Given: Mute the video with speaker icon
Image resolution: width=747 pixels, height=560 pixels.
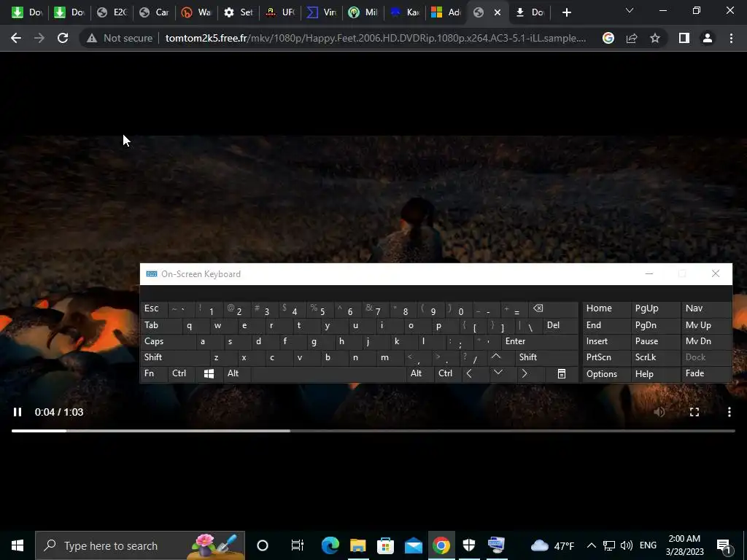Looking at the screenshot, I should [x=659, y=412].
